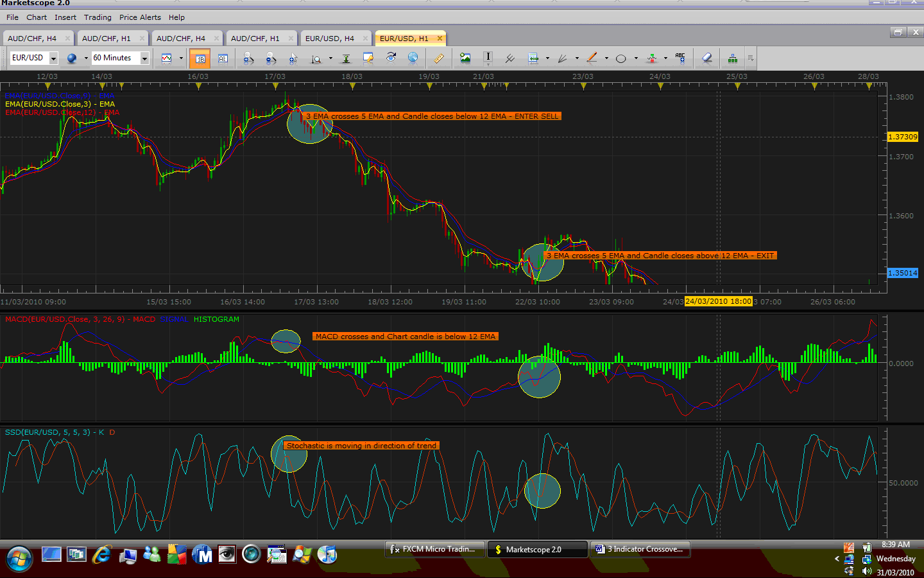The width and height of the screenshot is (924, 578).
Task: Click the green hierarchy tree icon
Action: (x=732, y=58)
